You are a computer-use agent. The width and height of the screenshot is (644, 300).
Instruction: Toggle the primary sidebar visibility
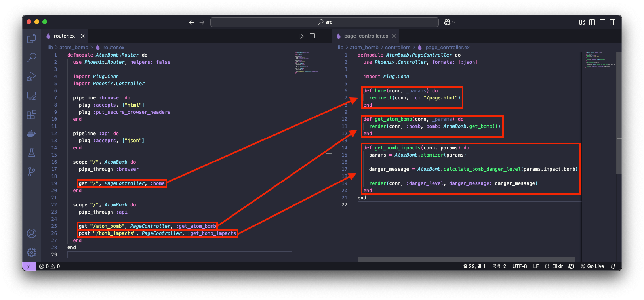point(592,22)
